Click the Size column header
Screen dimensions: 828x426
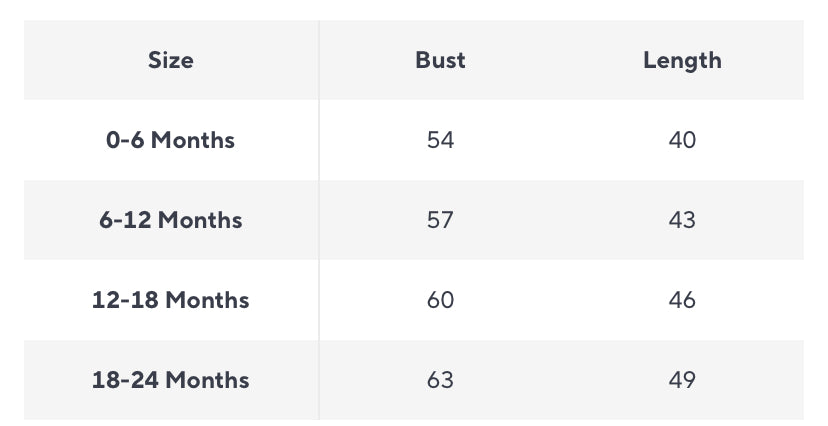click(x=171, y=60)
